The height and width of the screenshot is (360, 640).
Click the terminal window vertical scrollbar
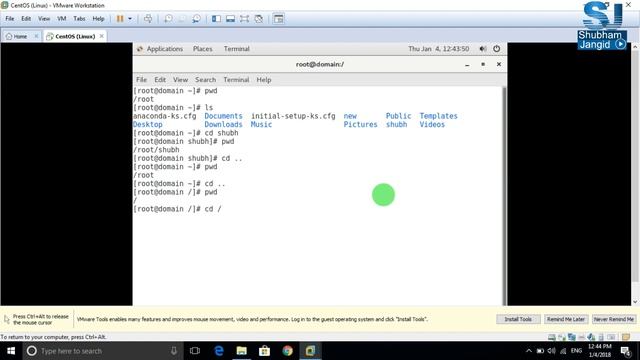[504, 196]
